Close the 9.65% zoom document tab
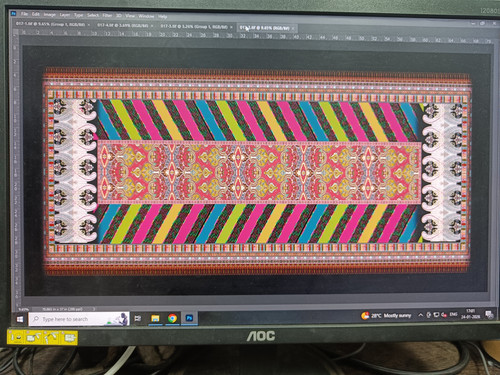500x375 pixels. (89, 25)
